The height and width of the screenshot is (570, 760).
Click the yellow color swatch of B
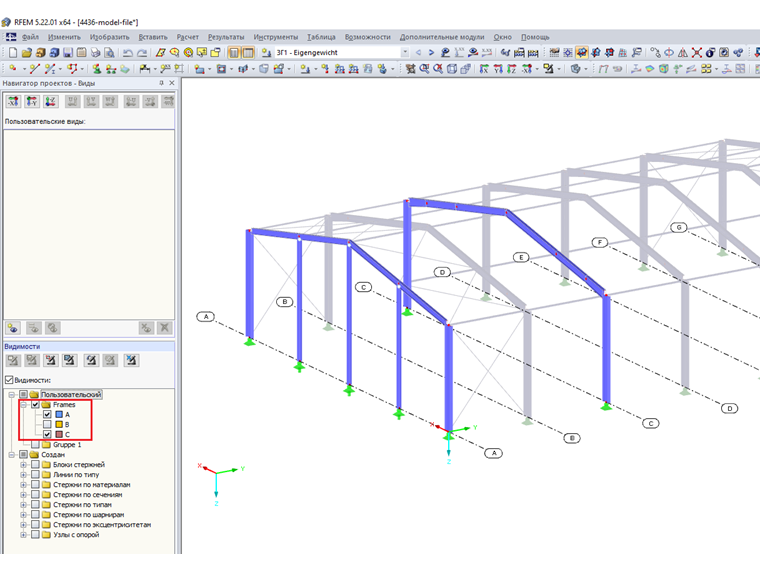(x=59, y=424)
